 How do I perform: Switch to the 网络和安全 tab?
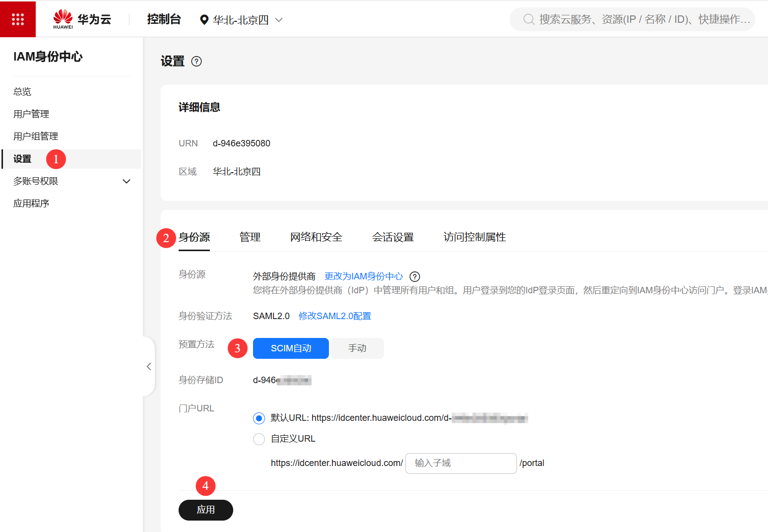[x=316, y=237]
